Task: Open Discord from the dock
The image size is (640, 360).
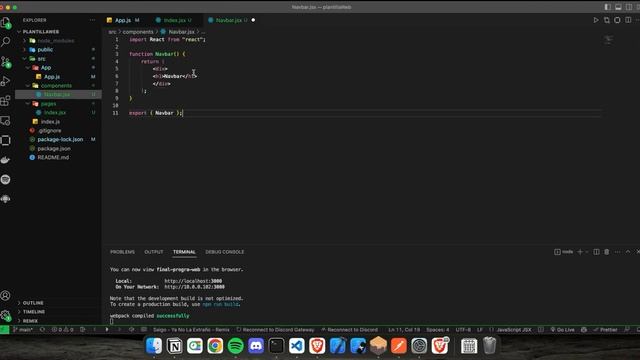Action: (256, 346)
